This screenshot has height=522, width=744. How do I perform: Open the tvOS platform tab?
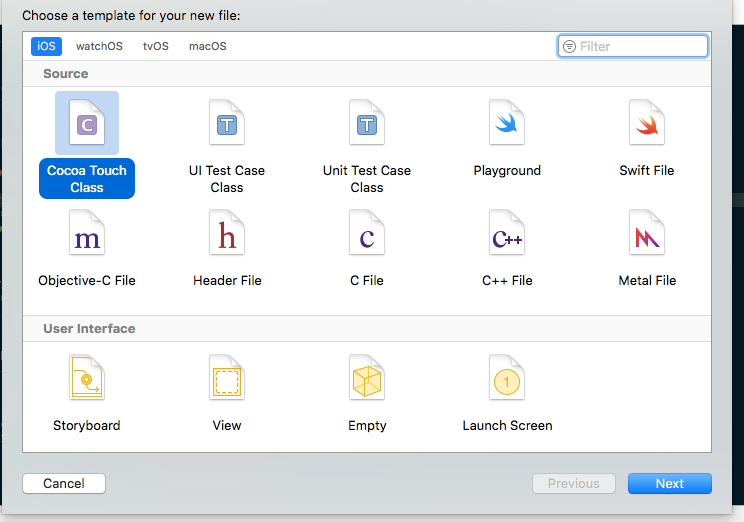(156, 46)
